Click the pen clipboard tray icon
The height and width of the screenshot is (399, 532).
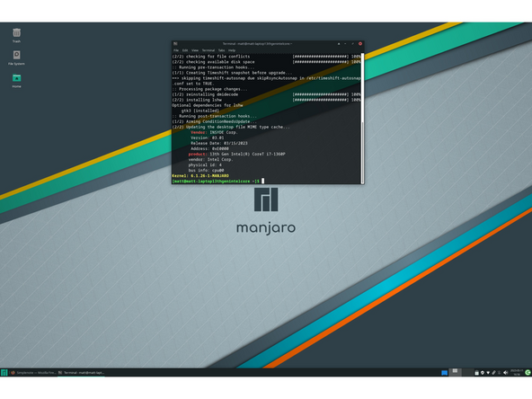click(x=493, y=373)
